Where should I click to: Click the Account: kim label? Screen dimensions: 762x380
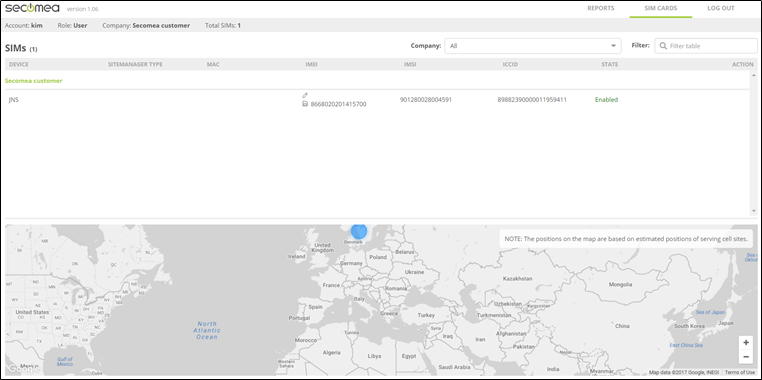(x=23, y=25)
